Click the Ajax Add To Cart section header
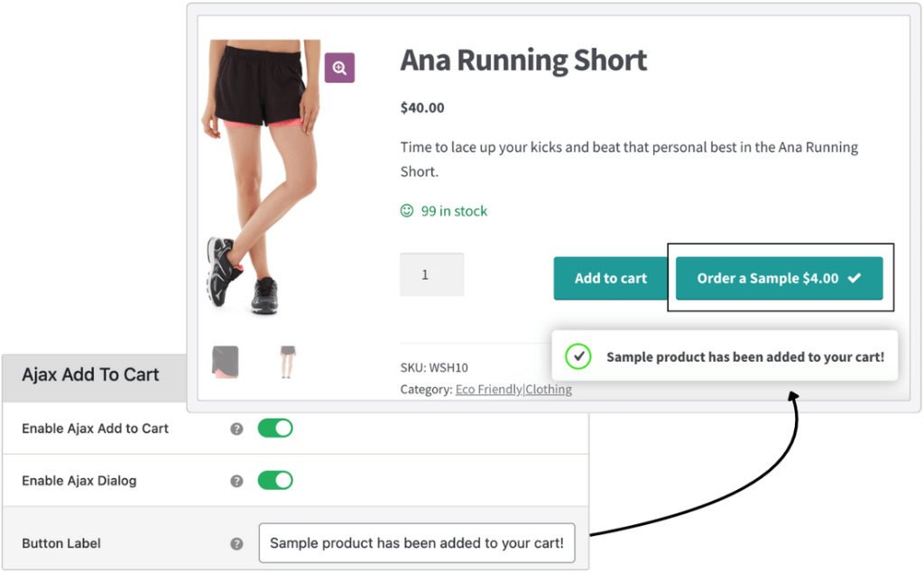 pos(90,374)
